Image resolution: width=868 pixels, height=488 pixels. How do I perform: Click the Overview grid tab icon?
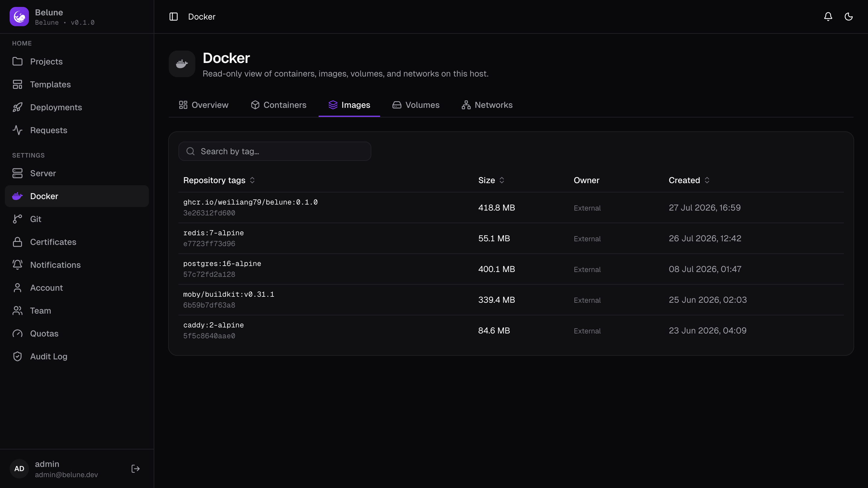click(x=183, y=105)
